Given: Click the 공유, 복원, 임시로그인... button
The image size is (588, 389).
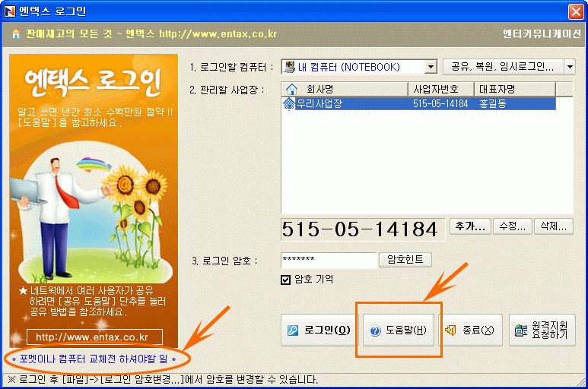Looking at the screenshot, I should tap(504, 67).
